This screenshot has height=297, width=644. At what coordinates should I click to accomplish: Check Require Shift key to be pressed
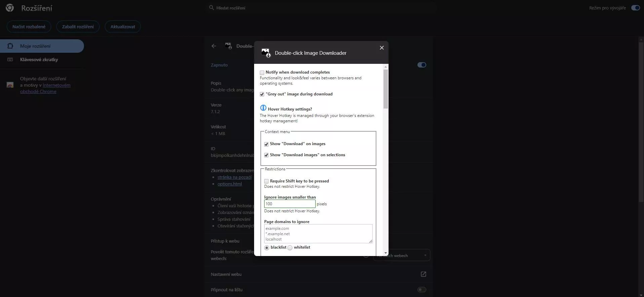pyautogui.click(x=266, y=181)
